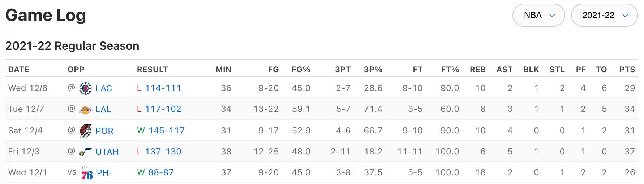Click the chevron arrow beside 2021-22
This screenshot has height=184, width=644.
point(625,16)
